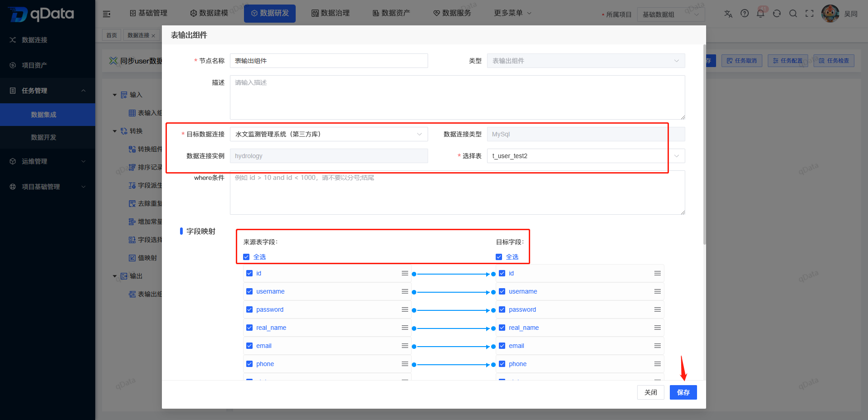This screenshot has height=420, width=868.
Task: Click the 描述 textarea
Action: [458, 97]
